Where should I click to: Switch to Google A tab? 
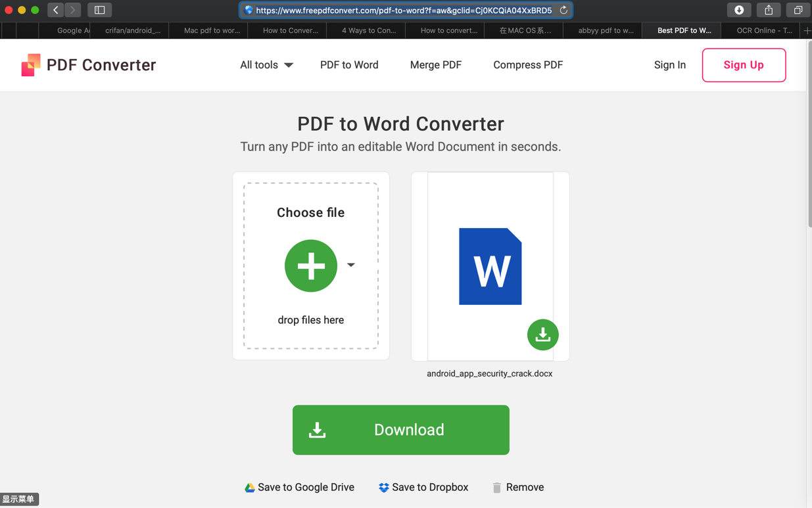64,30
